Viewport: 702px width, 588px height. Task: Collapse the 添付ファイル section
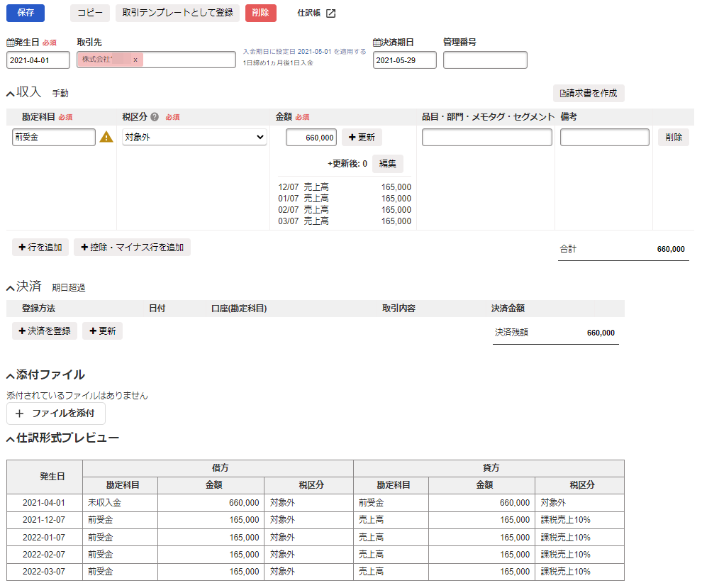(x=11, y=376)
